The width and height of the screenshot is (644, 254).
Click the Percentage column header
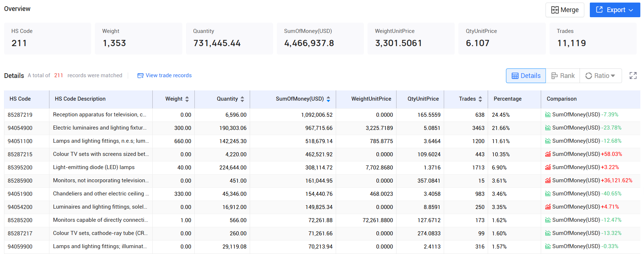click(507, 99)
